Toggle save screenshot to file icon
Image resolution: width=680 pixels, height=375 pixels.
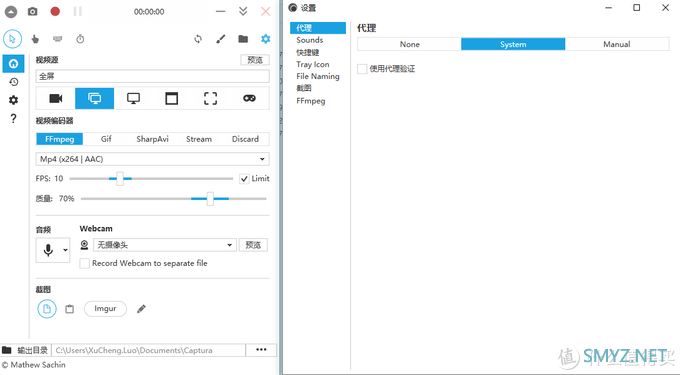point(47,309)
